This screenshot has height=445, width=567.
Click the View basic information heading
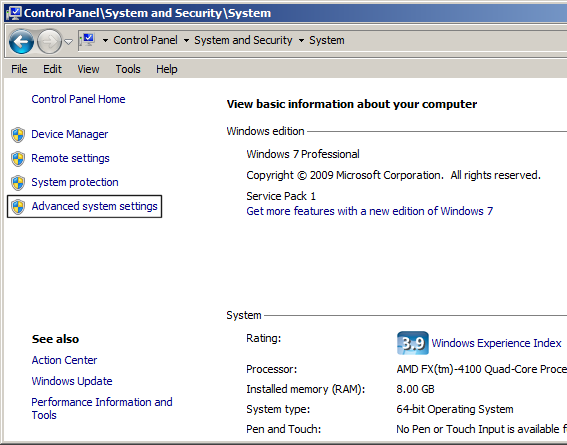(x=352, y=104)
